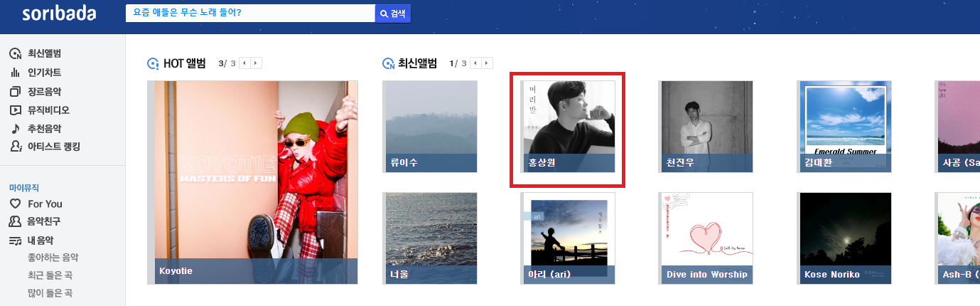The height and width of the screenshot is (306, 980).
Task: Select the 장르음악 sidebar icon
Action: 15,92
